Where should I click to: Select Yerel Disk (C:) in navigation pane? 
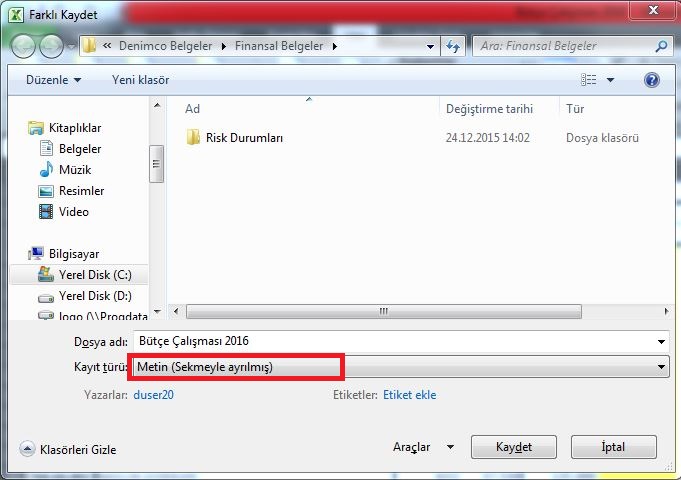coord(95,275)
